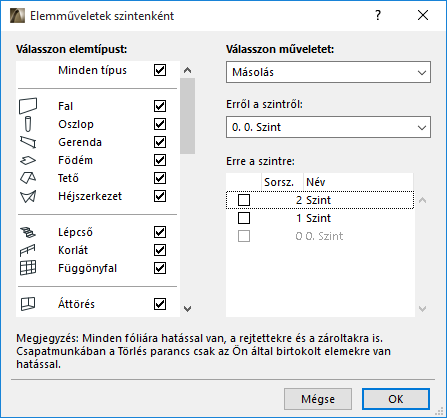This screenshot has height=418, width=447.
Task: Select the 'Függönyfal' label text
Action: pos(87,268)
